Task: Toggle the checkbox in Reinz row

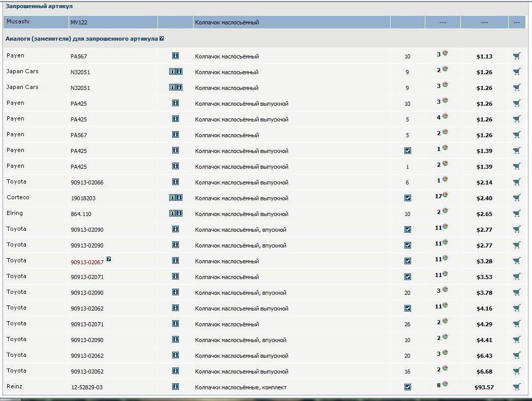Action: [408, 387]
